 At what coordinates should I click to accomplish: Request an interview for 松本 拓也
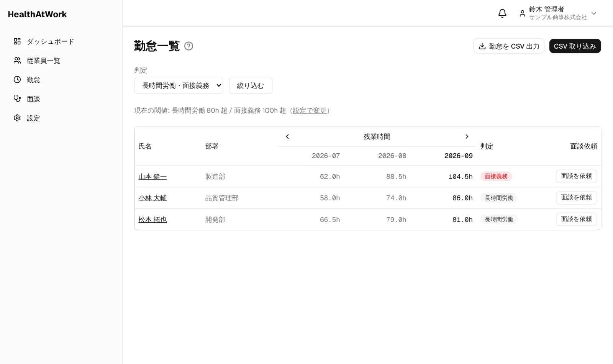576,219
